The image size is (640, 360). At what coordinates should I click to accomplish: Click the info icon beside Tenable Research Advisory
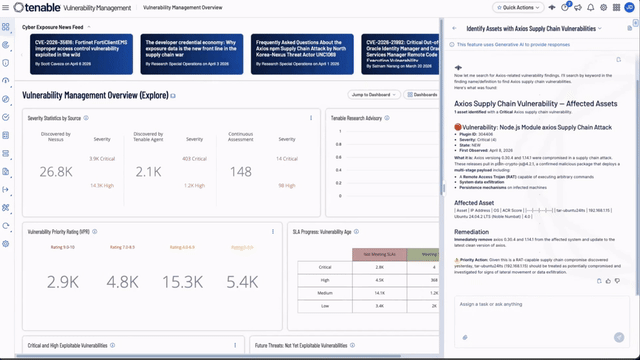click(x=387, y=118)
